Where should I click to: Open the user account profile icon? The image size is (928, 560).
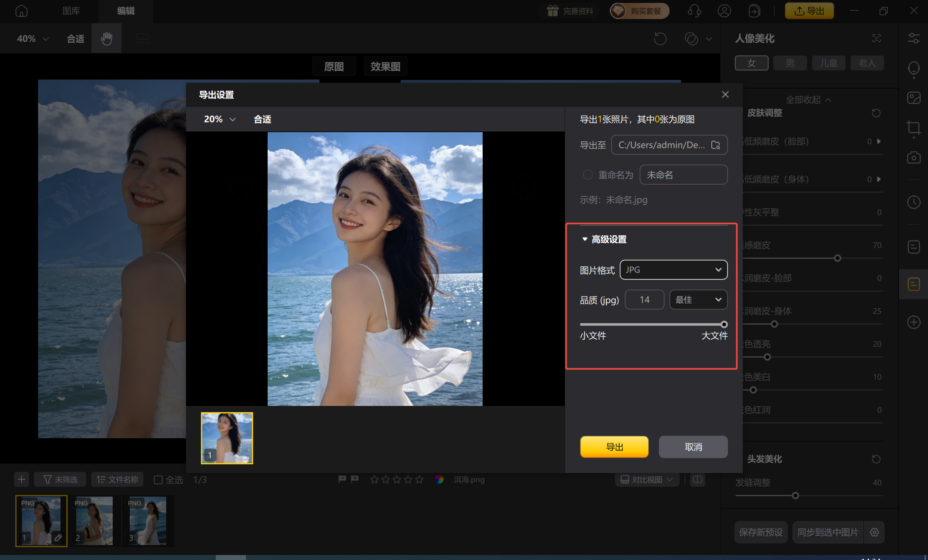[724, 11]
